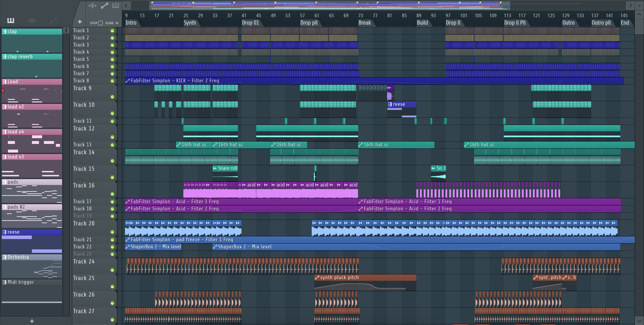Screen dimensions: 644x325
Task: Open the Midi trigger pattern menu icon
Action: point(4,282)
